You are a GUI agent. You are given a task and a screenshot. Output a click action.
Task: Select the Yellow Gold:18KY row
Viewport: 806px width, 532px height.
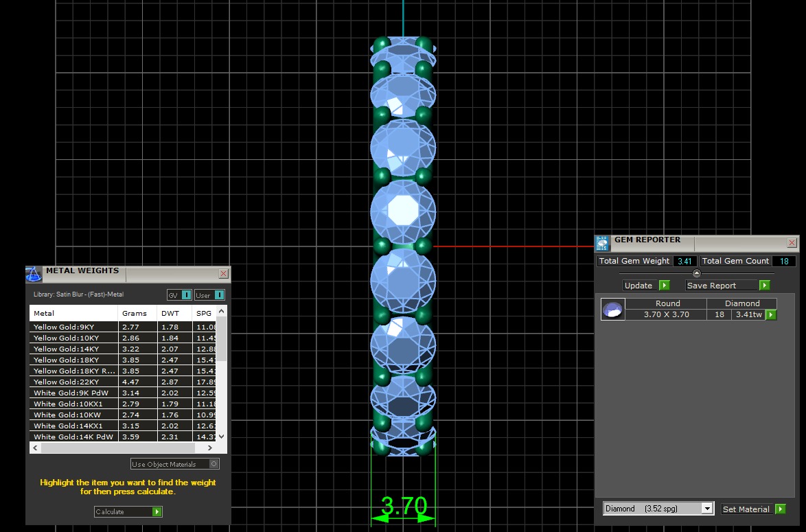[123, 360]
